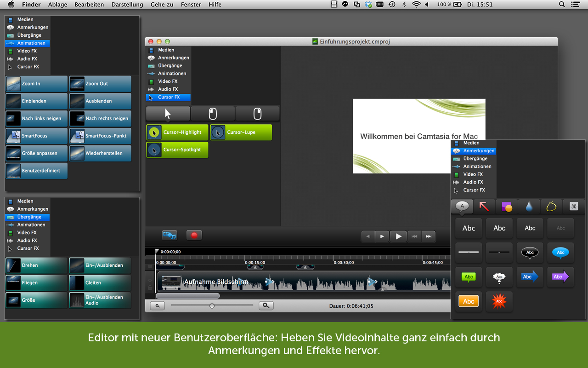Select the Benutzerdefiniert animation

[x=37, y=171]
